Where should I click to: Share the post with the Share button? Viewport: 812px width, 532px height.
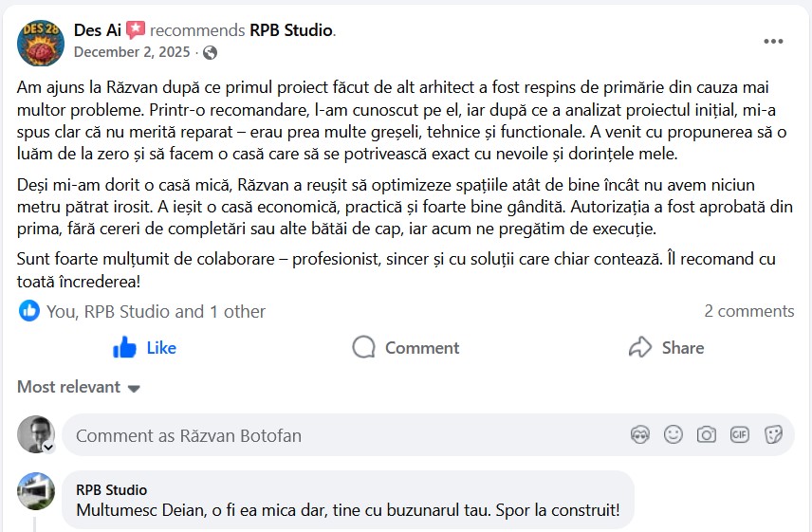click(x=666, y=348)
